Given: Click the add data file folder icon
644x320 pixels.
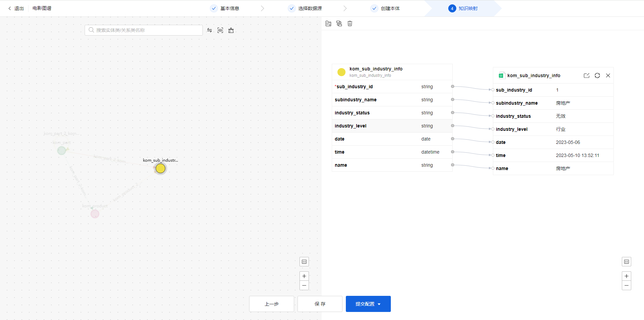Looking at the screenshot, I should [328, 23].
